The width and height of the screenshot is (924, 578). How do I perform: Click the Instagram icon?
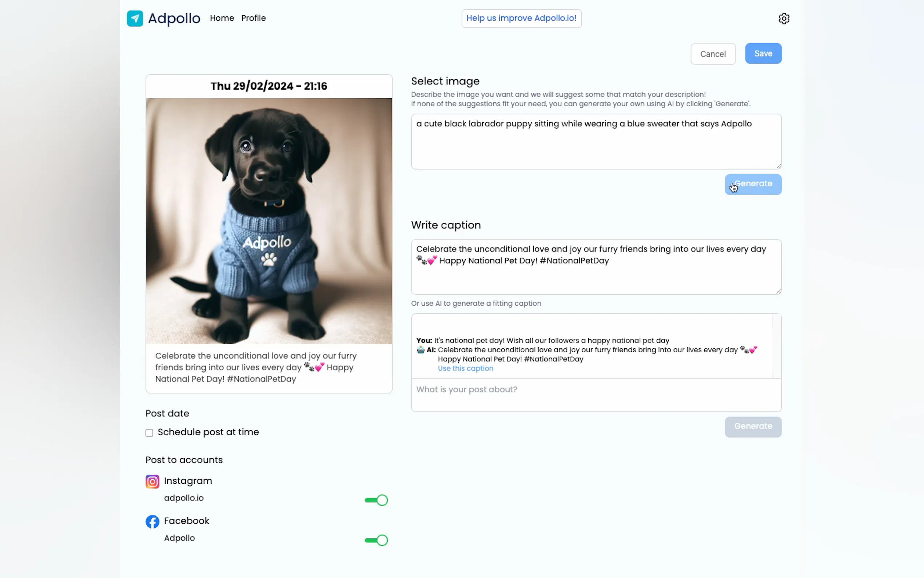[152, 481]
